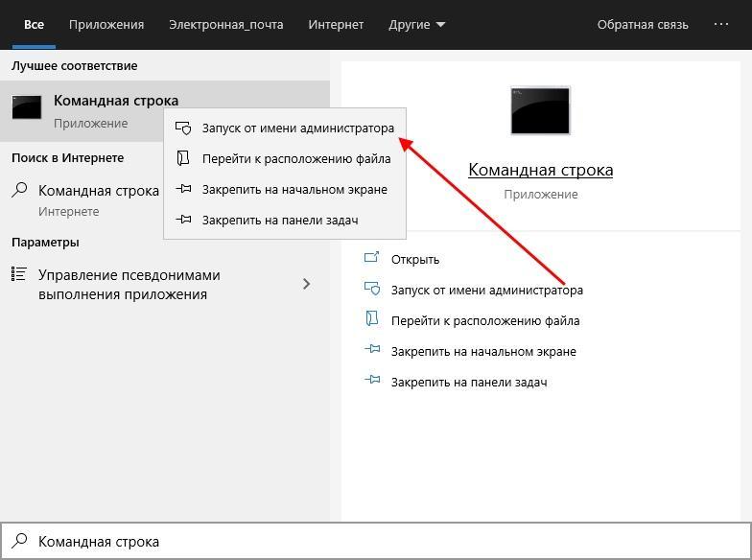Switch to the Интернет tab
This screenshot has width=752, height=560.
pyautogui.click(x=336, y=25)
